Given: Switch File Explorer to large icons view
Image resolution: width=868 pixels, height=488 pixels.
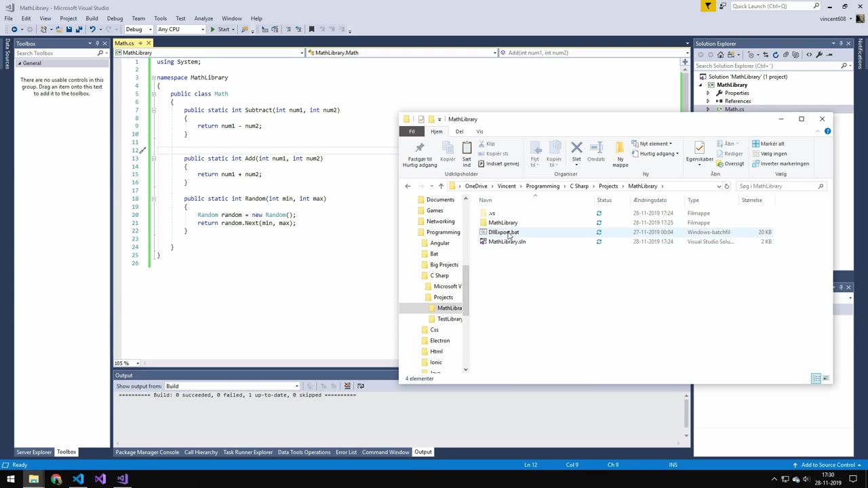Looking at the screenshot, I should 826,378.
